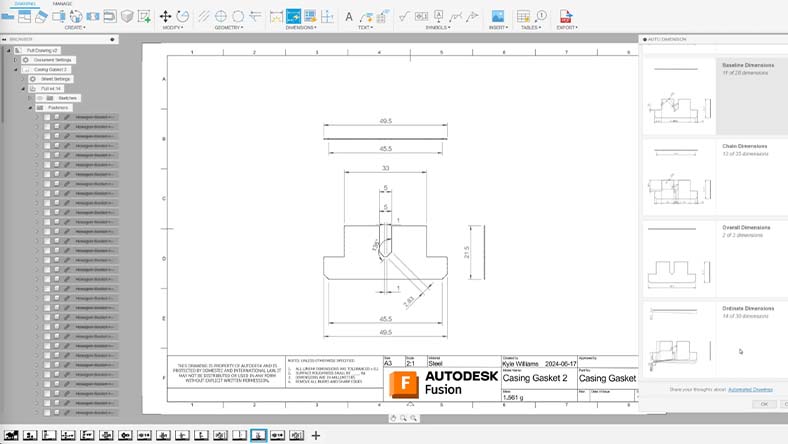The image size is (788, 444).
Task: Click the add sheet plus icon
Action: [x=316, y=435]
